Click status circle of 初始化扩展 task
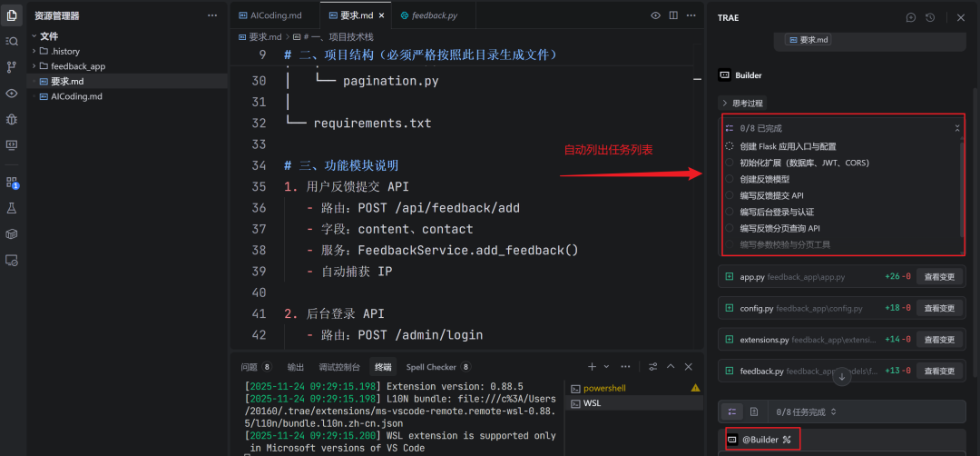The width and height of the screenshot is (980, 456). [x=730, y=163]
